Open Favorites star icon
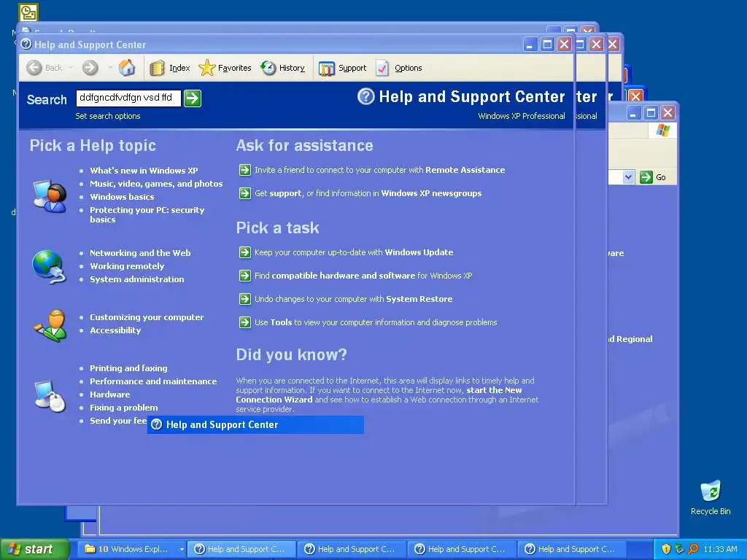The image size is (747, 560). coord(206,68)
